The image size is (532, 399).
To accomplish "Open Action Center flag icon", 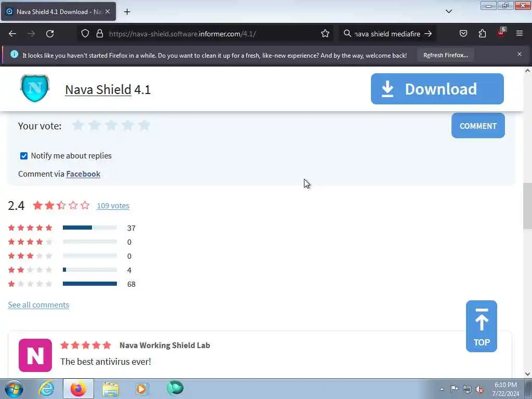I will click(x=454, y=389).
